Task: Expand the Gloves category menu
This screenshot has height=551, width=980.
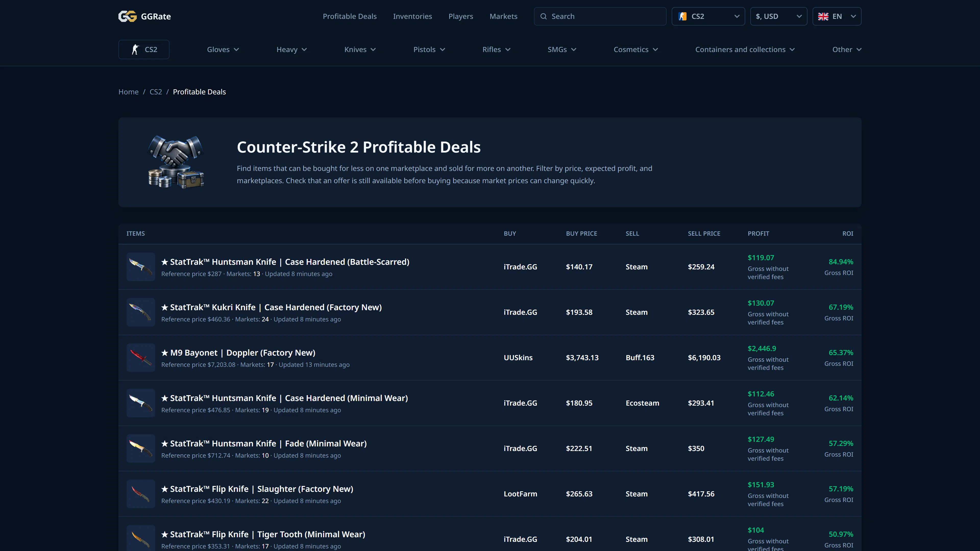Action: (223, 49)
